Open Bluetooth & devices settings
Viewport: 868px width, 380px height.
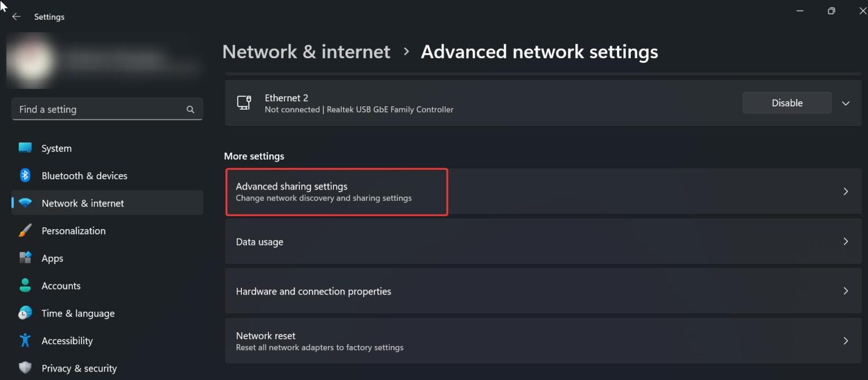click(25, 175)
